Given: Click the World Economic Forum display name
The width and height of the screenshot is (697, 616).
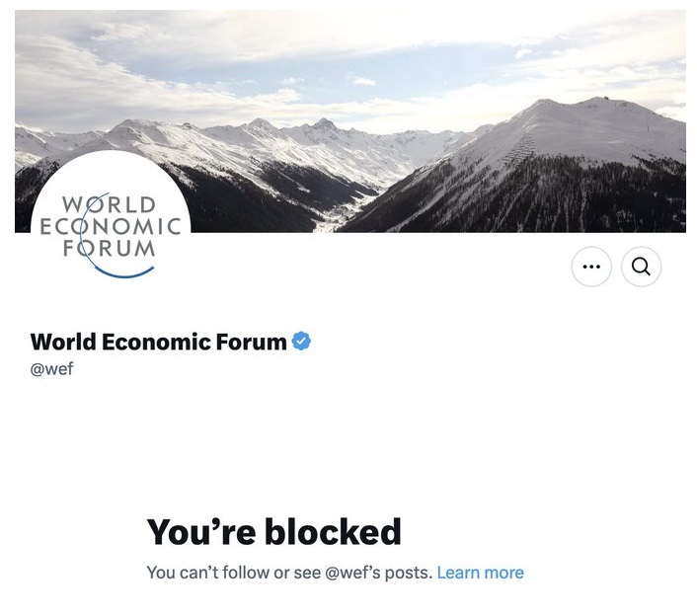Looking at the screenshot, I should pyautogui.click(x=159, y=342).
